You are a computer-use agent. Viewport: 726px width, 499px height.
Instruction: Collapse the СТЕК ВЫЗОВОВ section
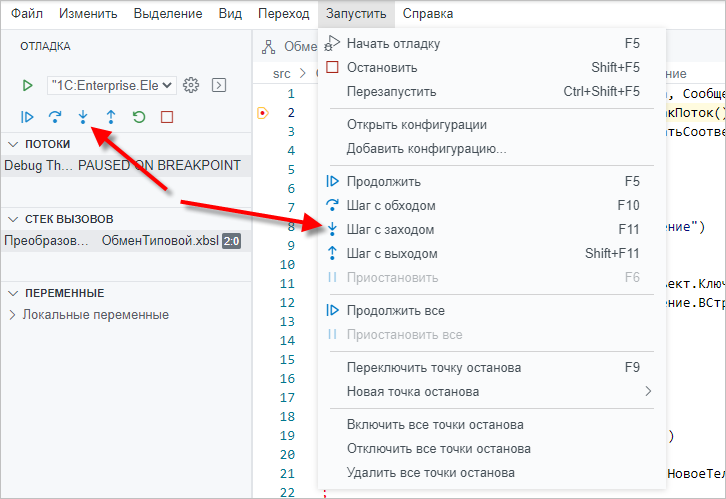point(13,219)
